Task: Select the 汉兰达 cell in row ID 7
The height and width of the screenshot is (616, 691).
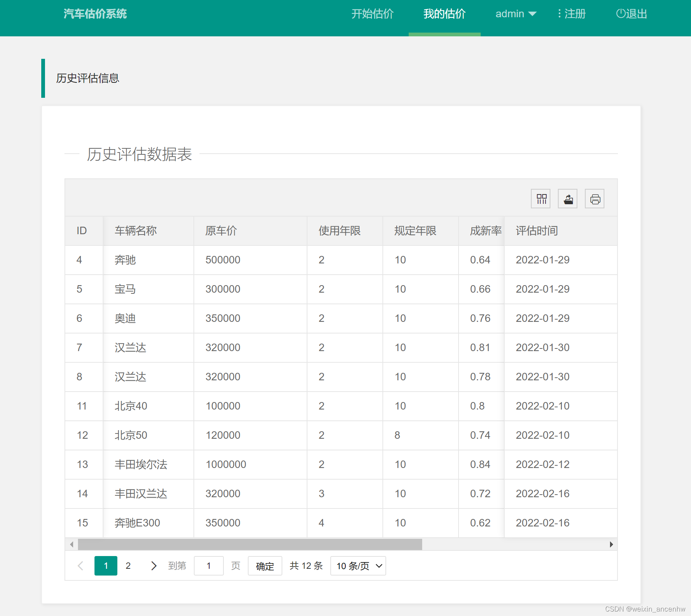Action: tap(148, 348)
